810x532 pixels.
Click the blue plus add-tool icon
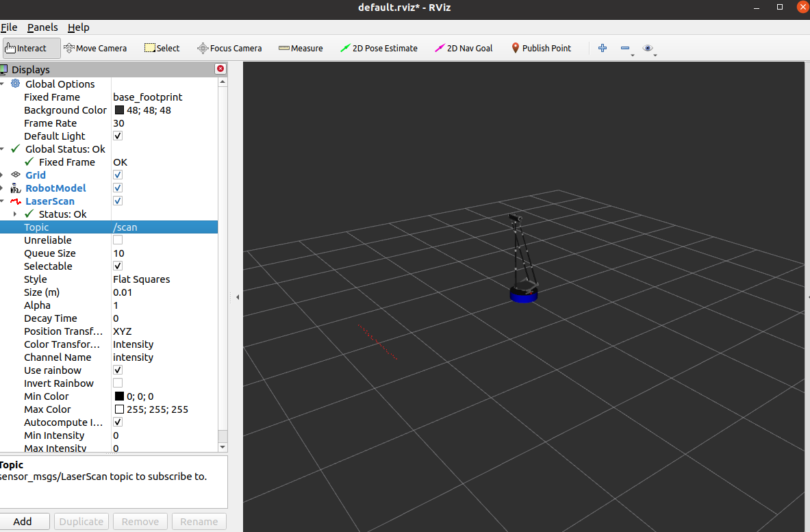pos(603,48)
